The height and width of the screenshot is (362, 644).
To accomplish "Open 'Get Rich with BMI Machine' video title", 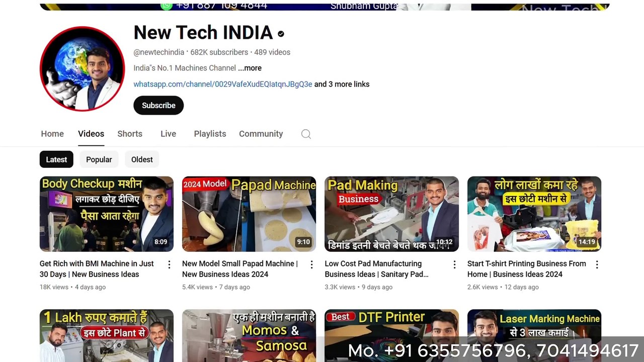I will pos(97,269).
